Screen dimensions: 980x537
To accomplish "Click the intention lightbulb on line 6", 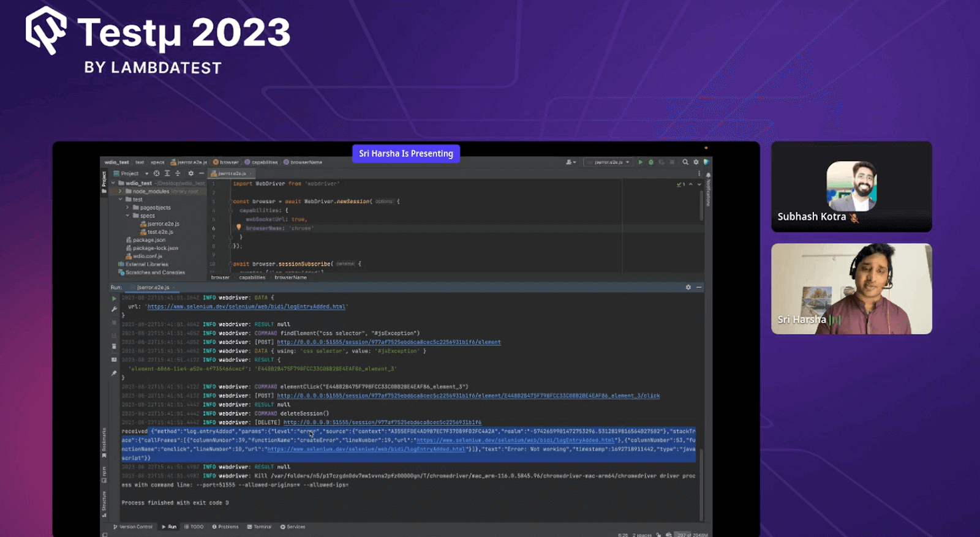I will pos(239,227).
